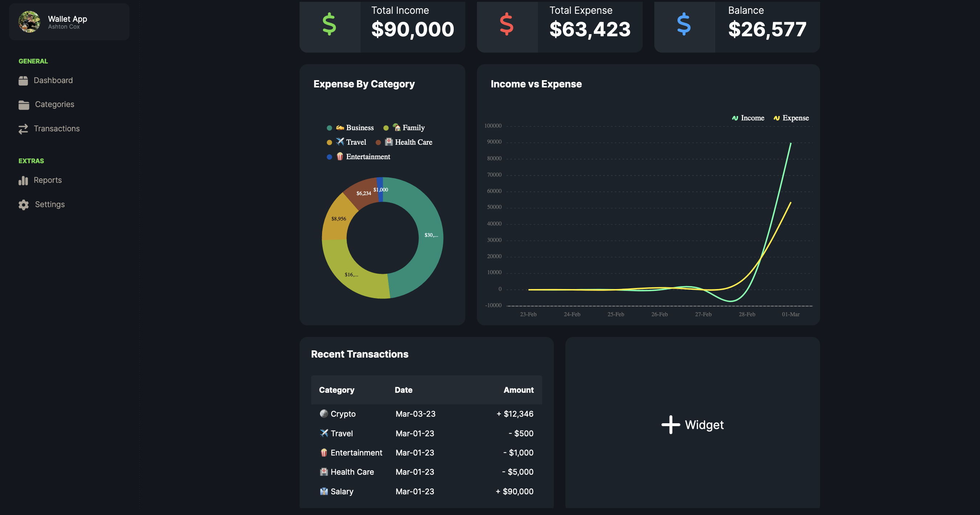
Task: Open the Categories section
Action: pos(55,104)
